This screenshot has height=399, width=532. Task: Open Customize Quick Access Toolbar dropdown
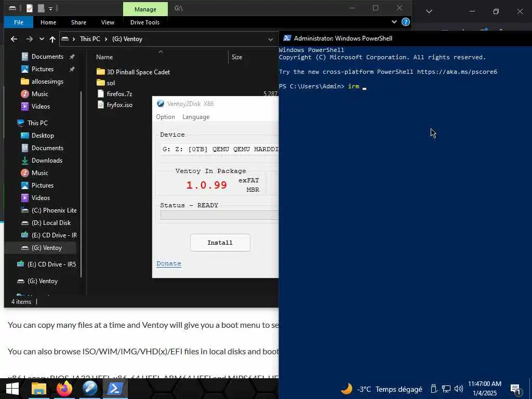click(50, 8)
